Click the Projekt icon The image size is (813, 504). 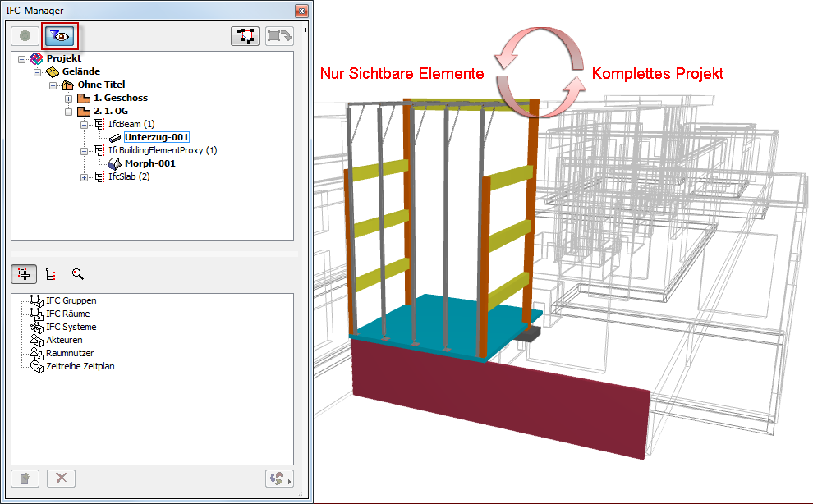(x=36, y=58)
